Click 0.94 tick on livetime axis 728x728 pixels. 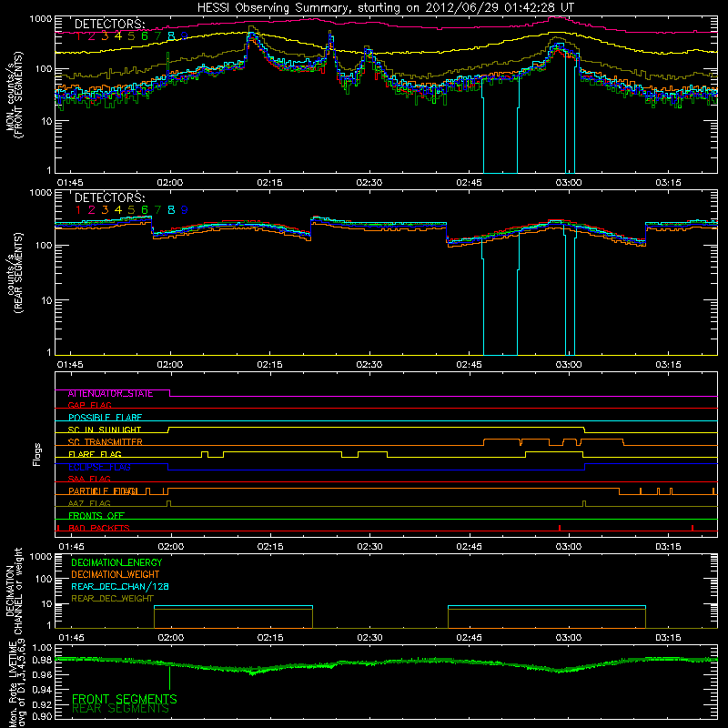(43, 690)
